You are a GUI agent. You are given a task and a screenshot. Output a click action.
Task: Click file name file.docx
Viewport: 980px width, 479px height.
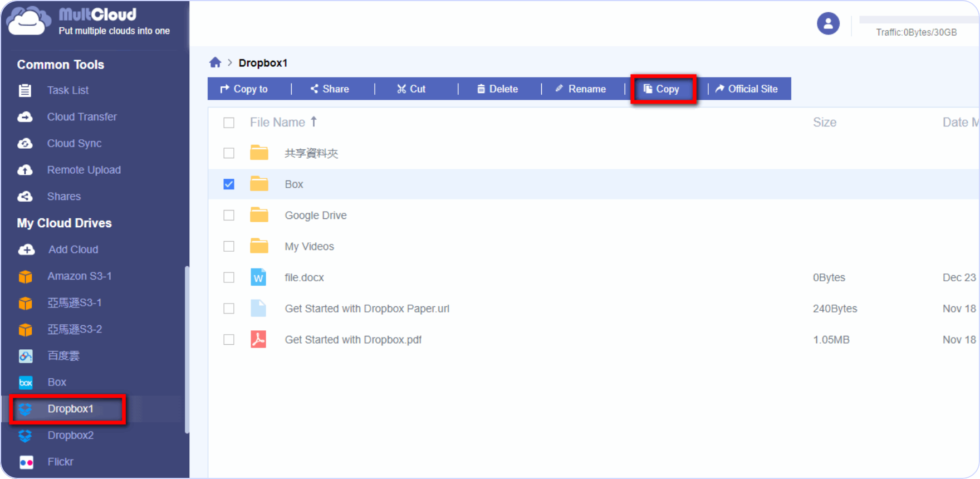[x=304, y=277]
